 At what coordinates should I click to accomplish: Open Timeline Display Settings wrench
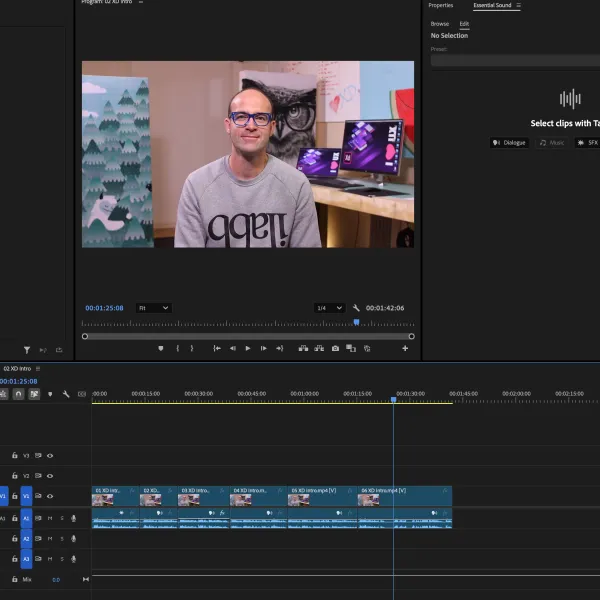click(66, 394)
